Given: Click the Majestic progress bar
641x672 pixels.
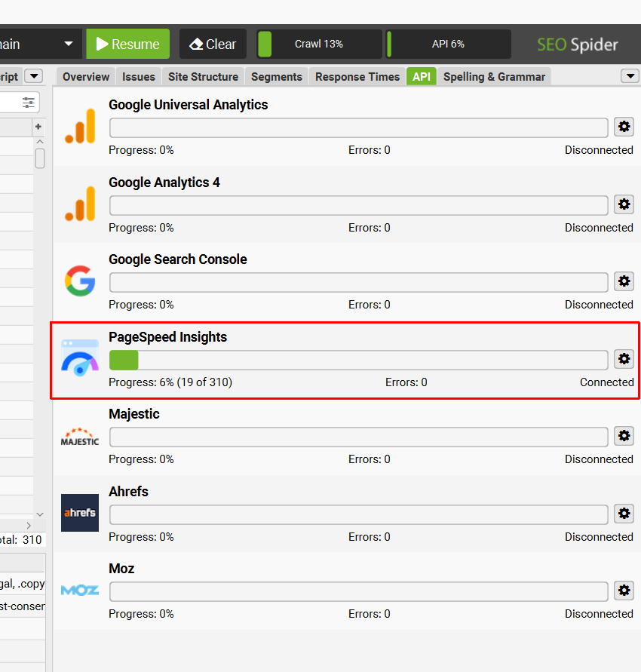Looking at the screenshot, I should tap(359, 437).
